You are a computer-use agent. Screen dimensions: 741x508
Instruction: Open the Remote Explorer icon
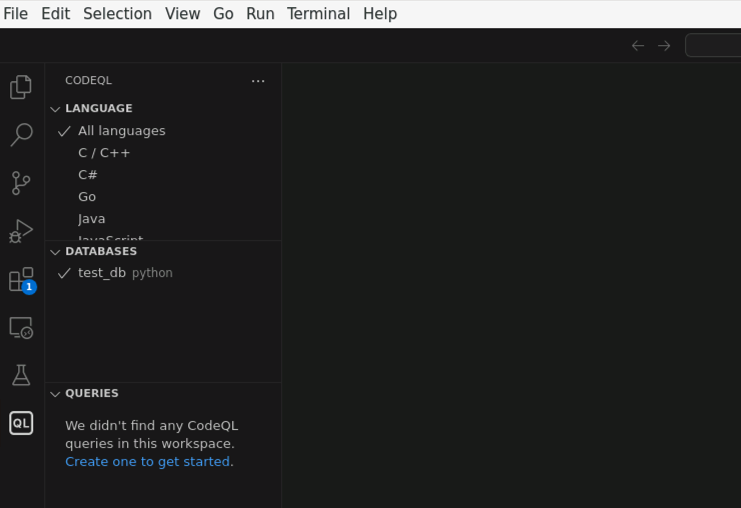(21, 327)
